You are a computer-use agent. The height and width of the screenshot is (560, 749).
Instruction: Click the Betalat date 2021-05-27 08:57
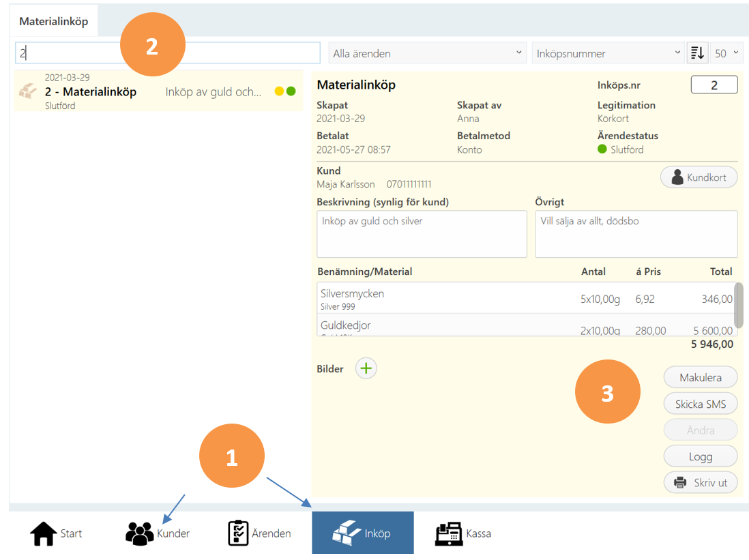[353, 149]
